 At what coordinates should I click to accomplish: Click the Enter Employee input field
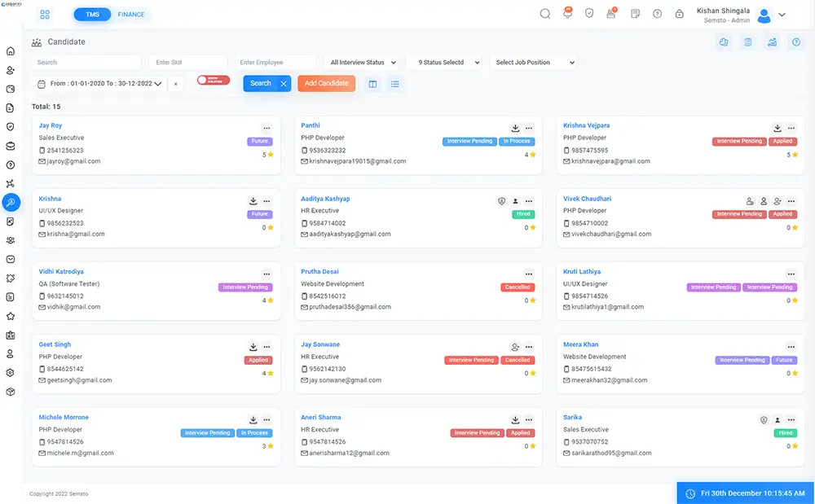275,62
